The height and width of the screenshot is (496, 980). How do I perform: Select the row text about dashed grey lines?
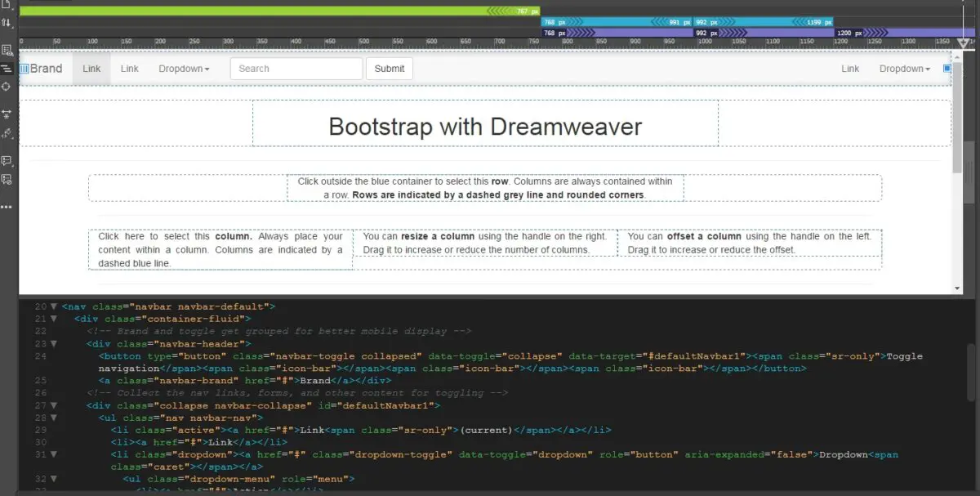click(485, 188)
